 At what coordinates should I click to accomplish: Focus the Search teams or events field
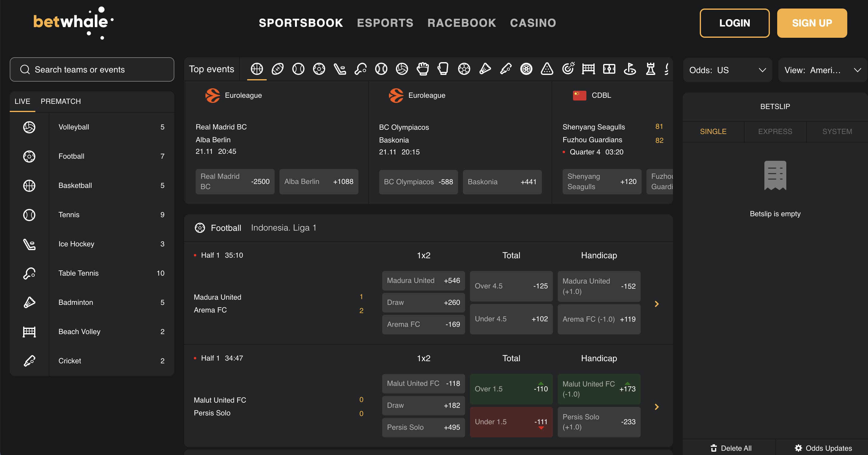point(92,69)
